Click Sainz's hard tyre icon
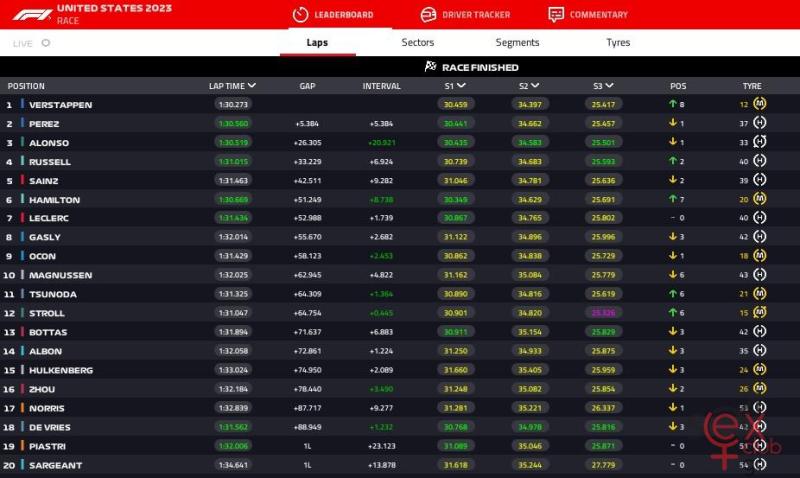 (760, 180)
